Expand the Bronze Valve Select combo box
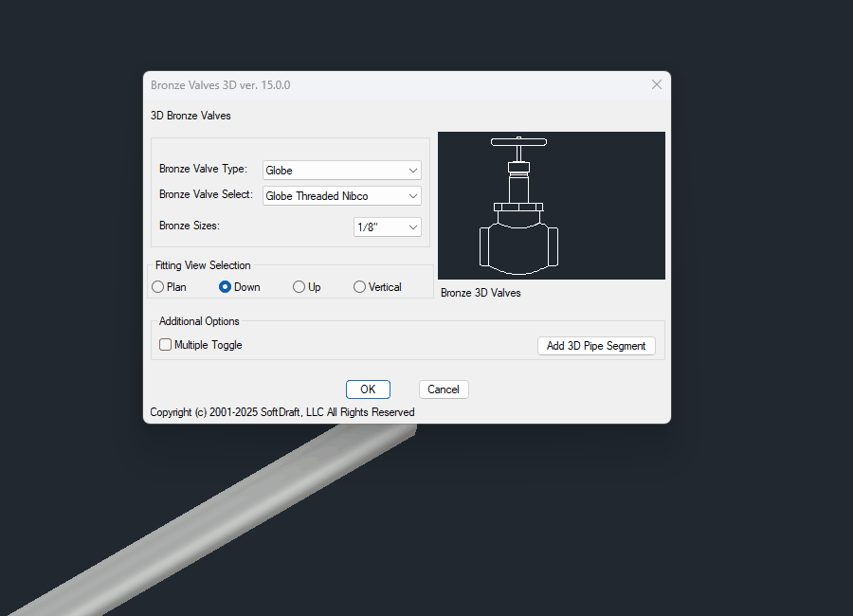The image size is (853, 616). (x=341, y=196)
